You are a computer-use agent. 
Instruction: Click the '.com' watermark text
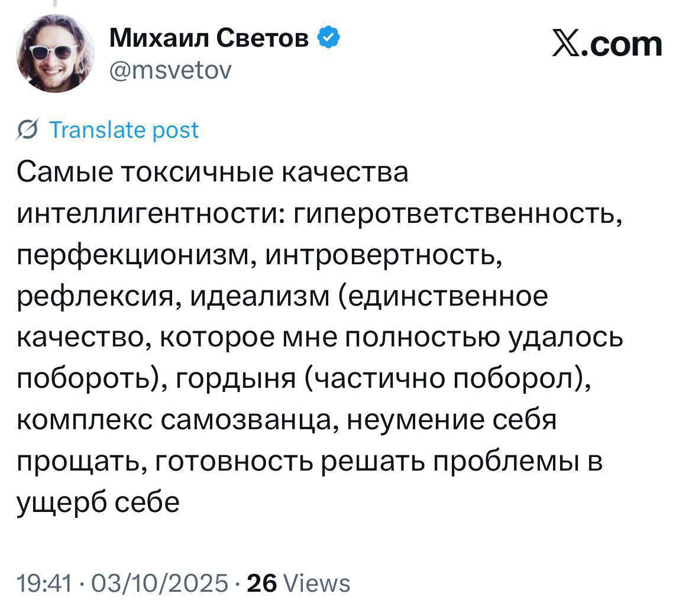tap(622, 44)
